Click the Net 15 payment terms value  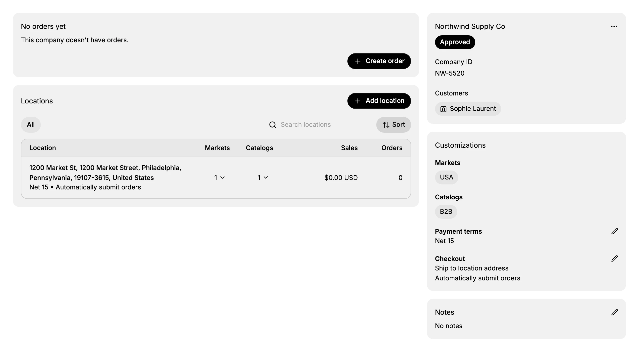tap(444, 241)
